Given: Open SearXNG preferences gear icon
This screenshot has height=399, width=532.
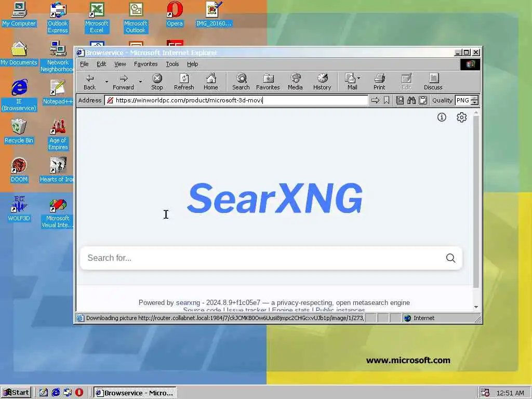Looking at the screenshot, I should tap(461, 117).
